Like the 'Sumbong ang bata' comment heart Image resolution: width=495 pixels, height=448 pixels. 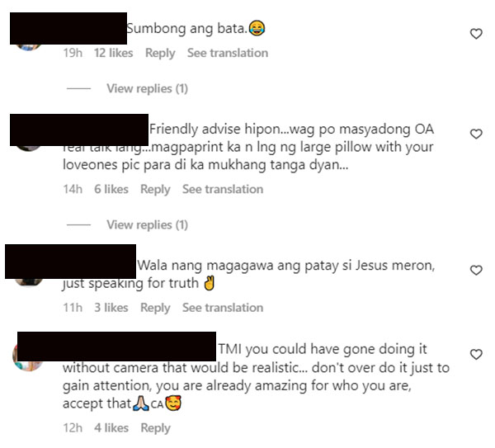point(476,34)
